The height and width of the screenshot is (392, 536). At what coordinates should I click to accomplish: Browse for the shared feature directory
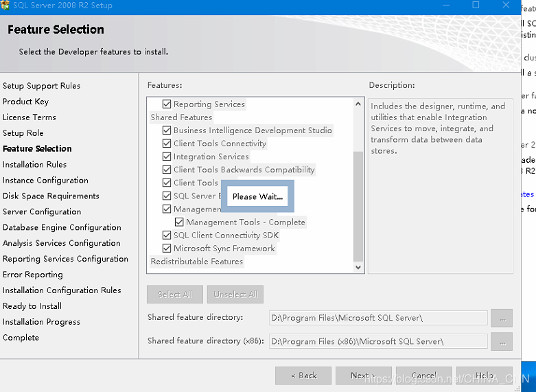(502, 318)
